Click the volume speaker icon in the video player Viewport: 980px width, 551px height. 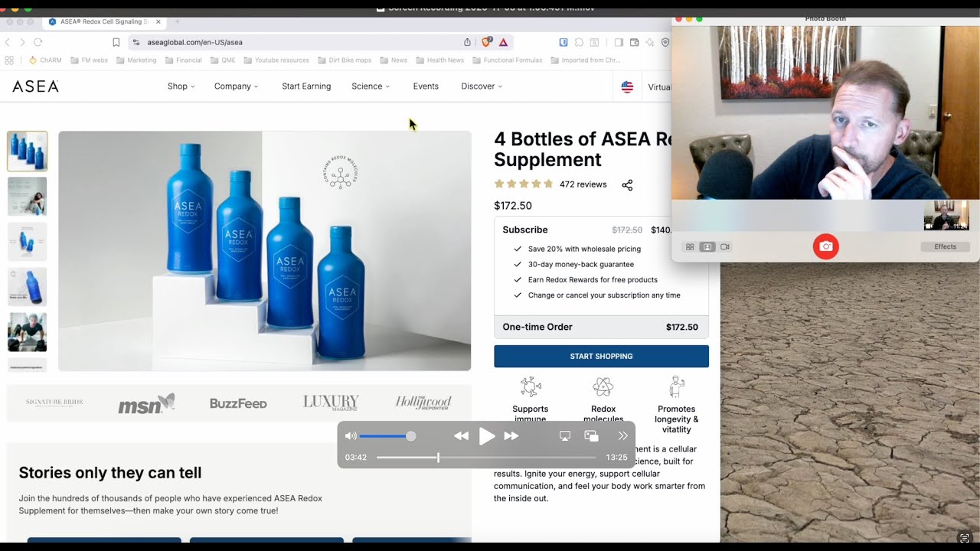351,436
